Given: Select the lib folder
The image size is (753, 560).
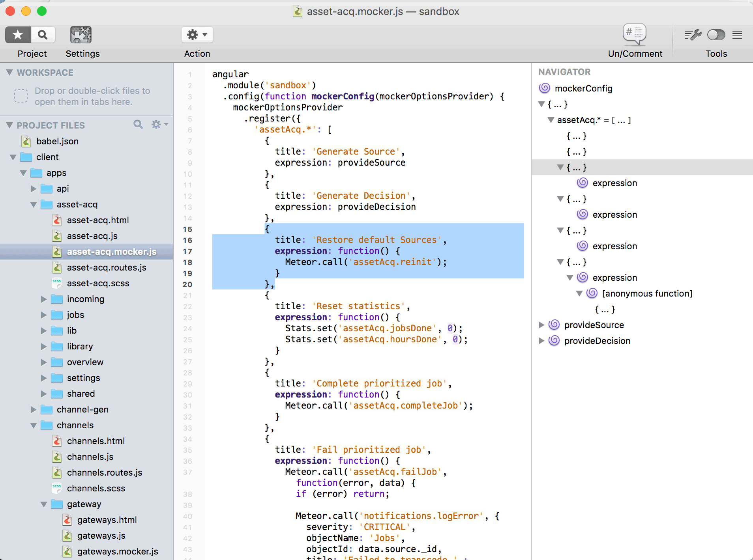Looking at the screenshot, I should tap(72, 330).
